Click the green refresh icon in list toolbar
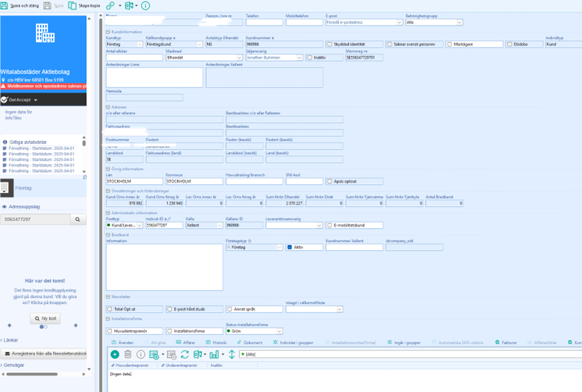Viewport: 582px width, 392px height. [x=184, y=354]
